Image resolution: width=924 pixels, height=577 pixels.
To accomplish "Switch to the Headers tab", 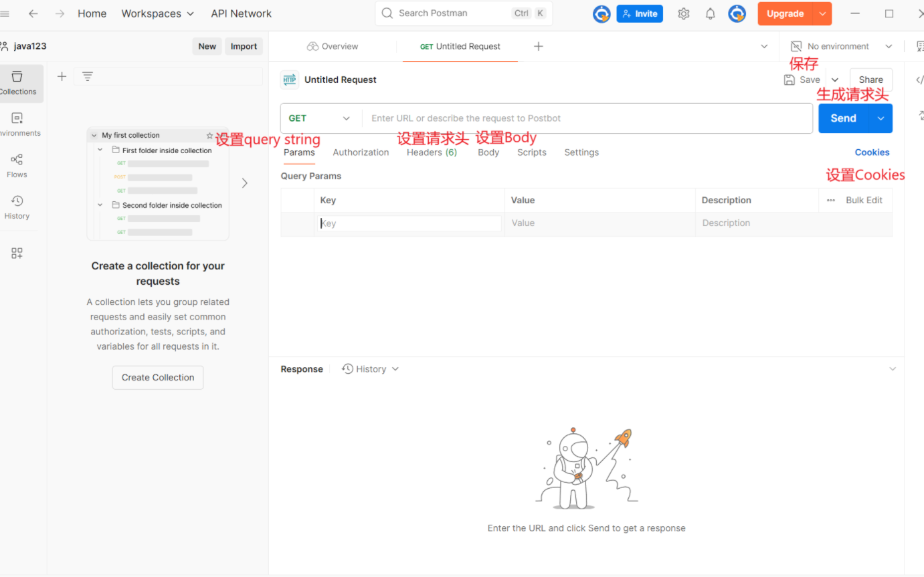I will point(432,152).
